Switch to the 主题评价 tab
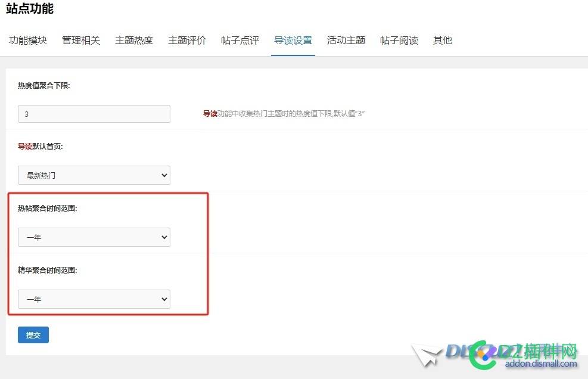The image size is (588, 379). [x=186, y=40]
